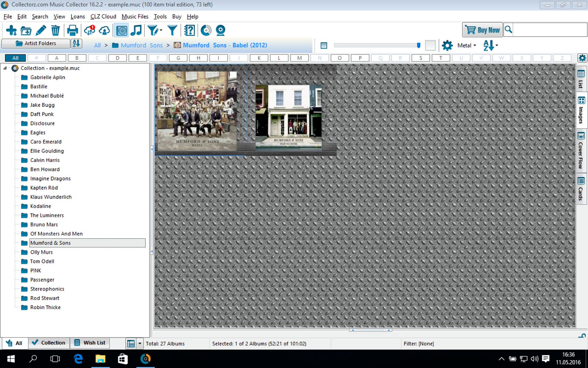Click the large thumbnail size icon
The height and width of the screenshot is (368, 588).
(x=430, y=45)
